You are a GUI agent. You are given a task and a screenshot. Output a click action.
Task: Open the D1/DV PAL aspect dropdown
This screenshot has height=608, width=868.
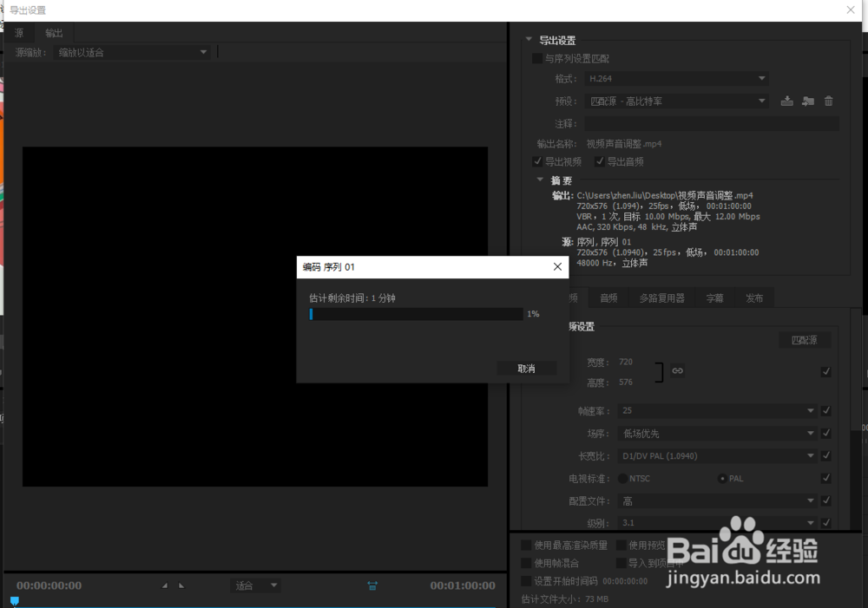point(718,456)
